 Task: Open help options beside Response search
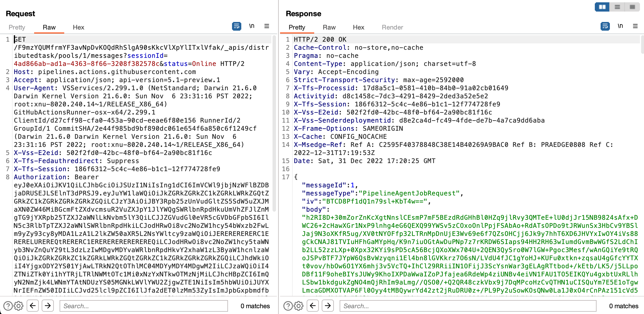point(288,306)
